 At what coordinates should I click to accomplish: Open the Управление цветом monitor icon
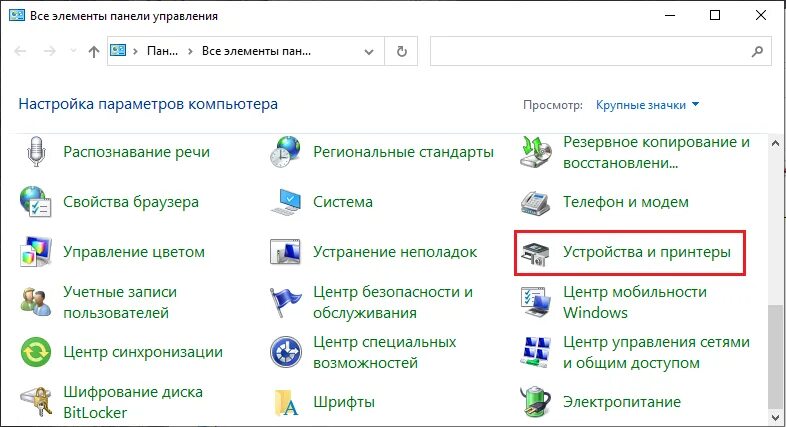pos(36,252)
